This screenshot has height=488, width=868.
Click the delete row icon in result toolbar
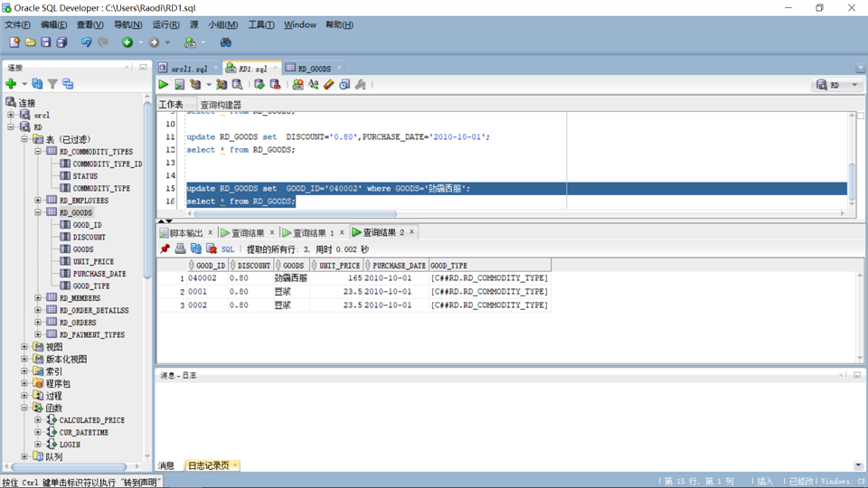pos(212,249)
